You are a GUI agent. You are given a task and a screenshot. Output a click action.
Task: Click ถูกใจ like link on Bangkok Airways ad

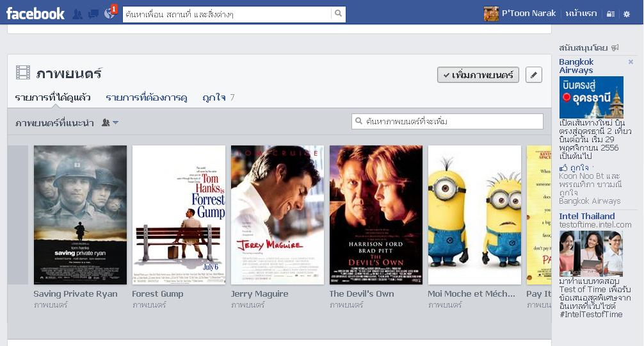(x=579, y=168)
